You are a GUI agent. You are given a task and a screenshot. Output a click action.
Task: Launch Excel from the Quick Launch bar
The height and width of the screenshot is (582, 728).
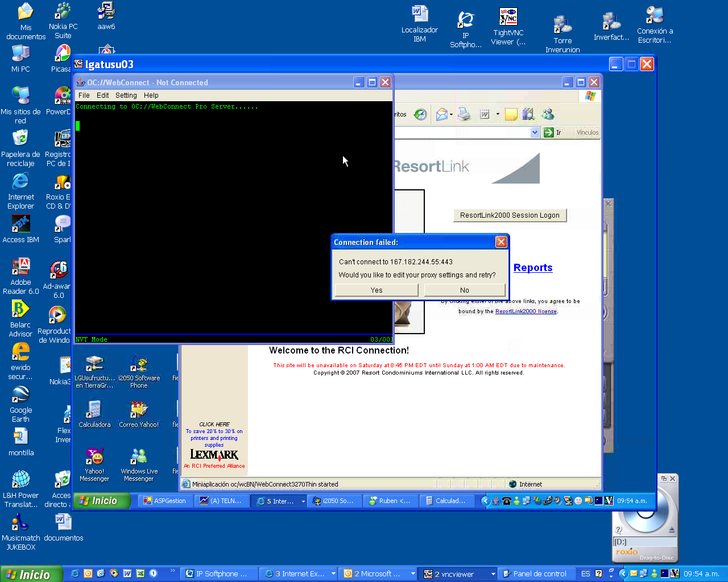(140, 573)
